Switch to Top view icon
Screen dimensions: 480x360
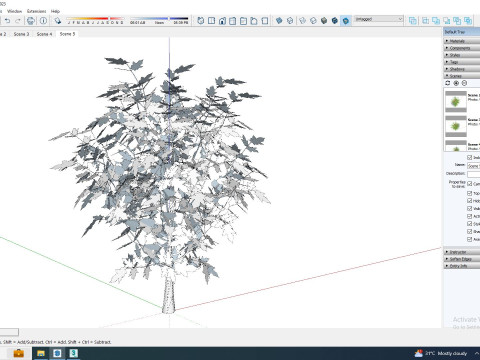coord(211,21)
